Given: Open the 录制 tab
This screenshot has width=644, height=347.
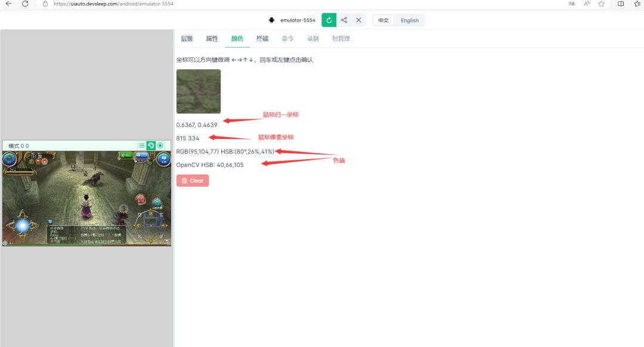Looking at the screenshot, I should pos(312,39).
